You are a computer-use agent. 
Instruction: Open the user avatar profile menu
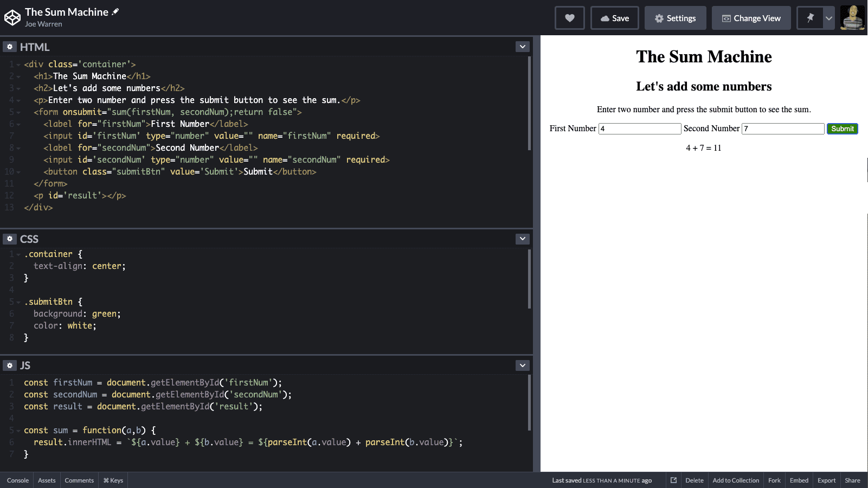[x=852, y=18]
